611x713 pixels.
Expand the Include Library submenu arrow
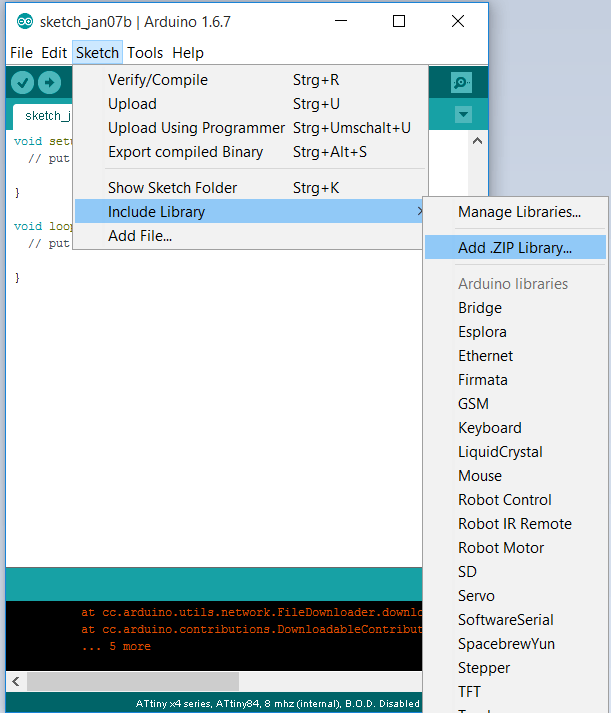tap(419, 211)
